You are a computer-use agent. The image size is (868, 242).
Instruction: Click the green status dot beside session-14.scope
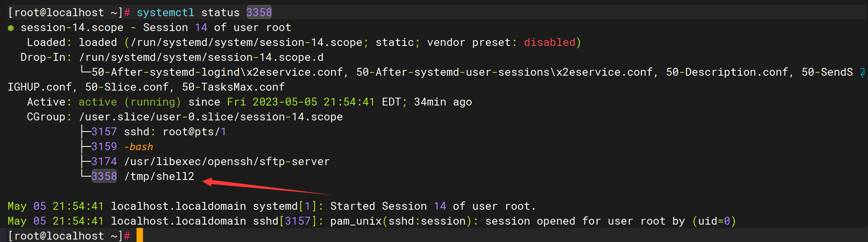click(x=11, y=28)
